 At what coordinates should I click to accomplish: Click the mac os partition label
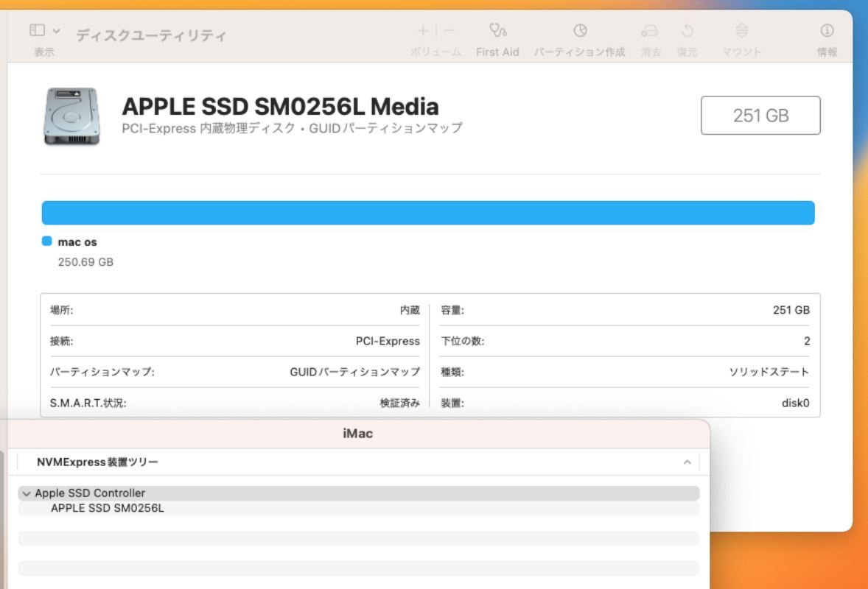77,241
